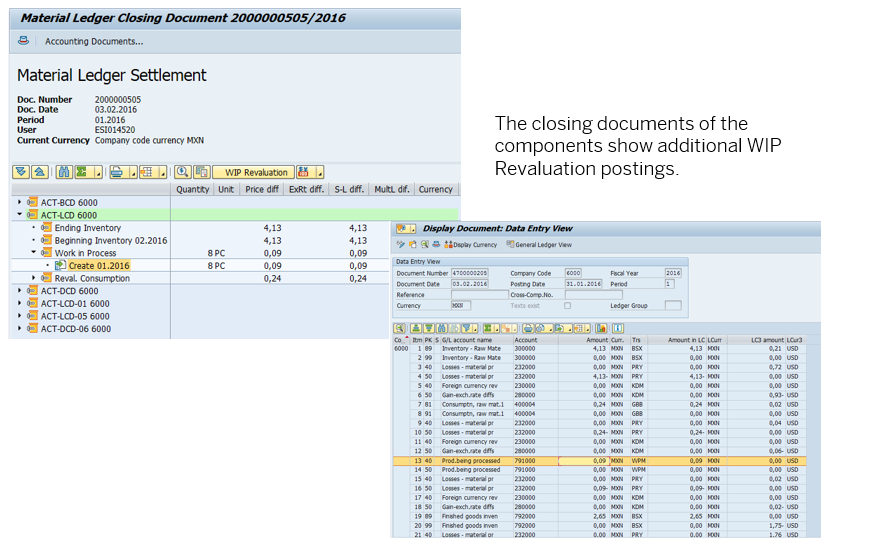Screen dimensions: 885x549
Task: Click the export icon in line item toolbar
Action: coord(559,328)
